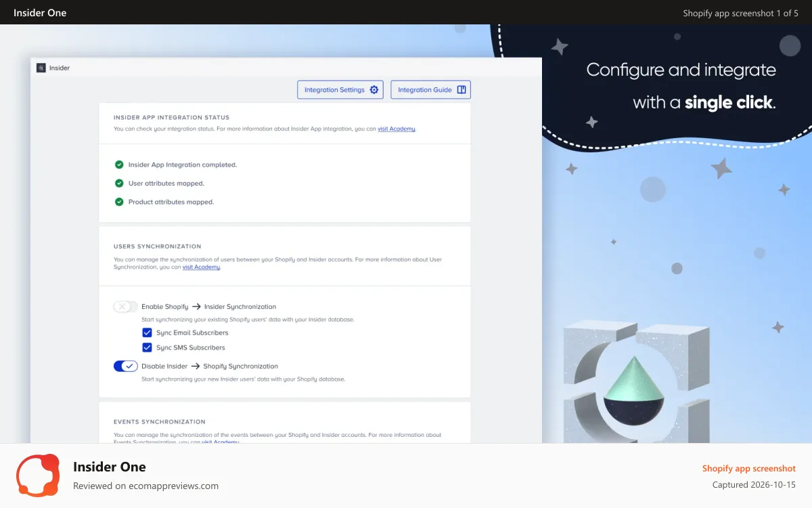The width and height of the screenshot is (812, 508).
Task: Open the Integration Guide button
Action: coord(431,89)
